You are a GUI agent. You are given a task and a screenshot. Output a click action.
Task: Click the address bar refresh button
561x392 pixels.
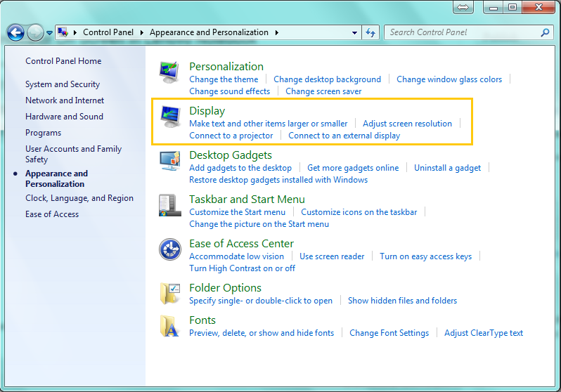click(x=371, y=32)
